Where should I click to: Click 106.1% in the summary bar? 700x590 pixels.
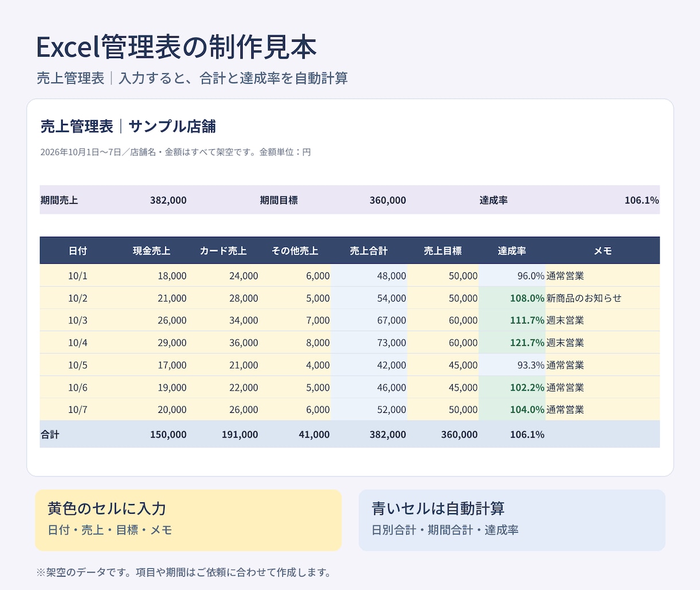(641, 200)
